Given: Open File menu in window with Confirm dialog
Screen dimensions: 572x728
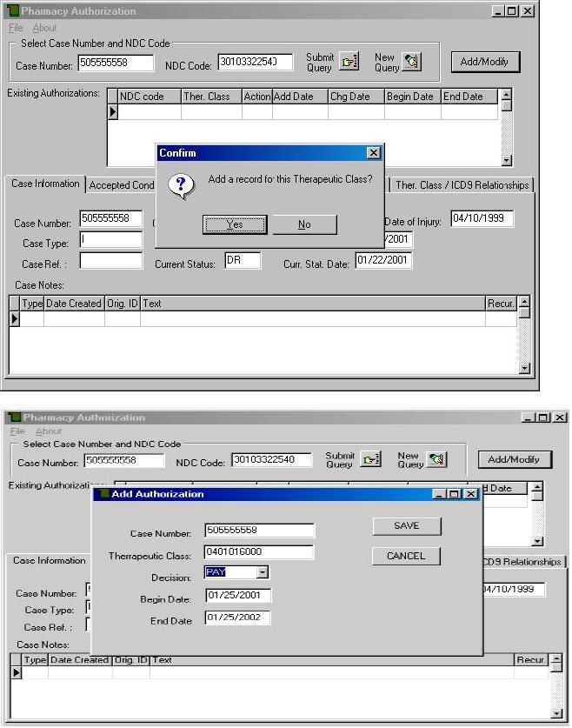Looking at the screenshot, I should 16,28.
